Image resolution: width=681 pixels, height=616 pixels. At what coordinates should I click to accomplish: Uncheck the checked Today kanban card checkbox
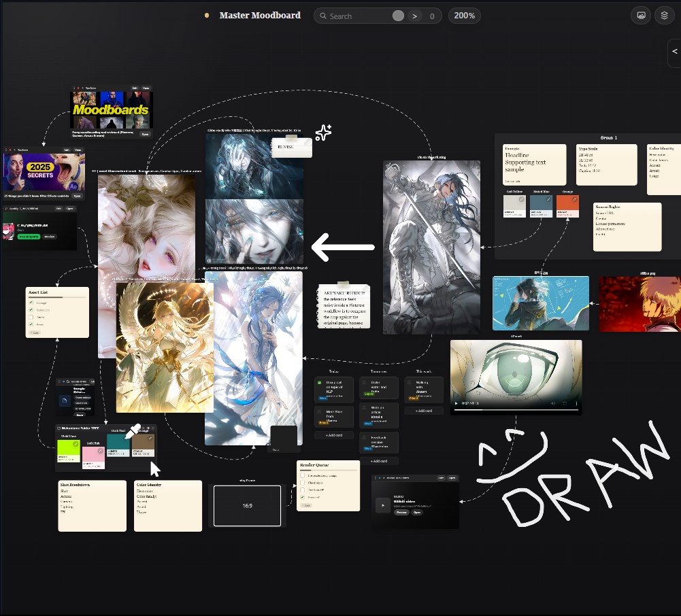coord(320,383)
